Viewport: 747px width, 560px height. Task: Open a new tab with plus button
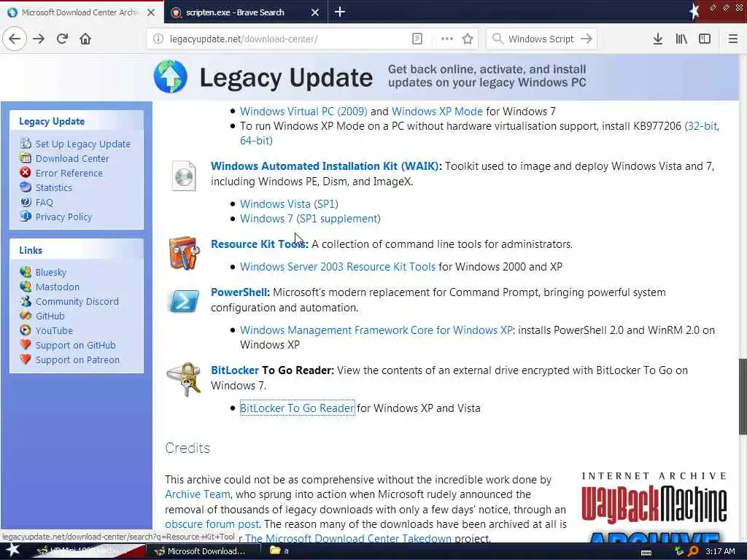340,12
